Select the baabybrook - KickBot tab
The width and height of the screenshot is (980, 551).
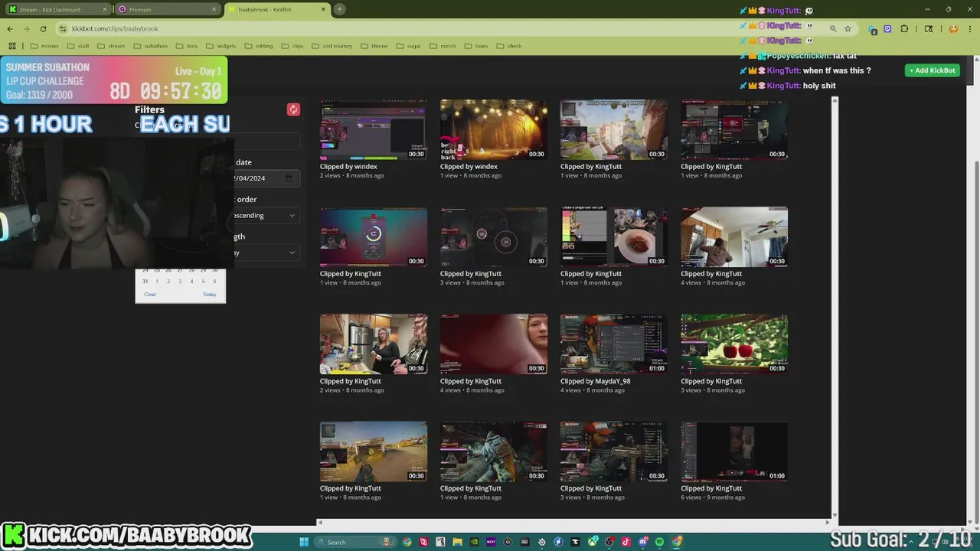tap(277, 9)
